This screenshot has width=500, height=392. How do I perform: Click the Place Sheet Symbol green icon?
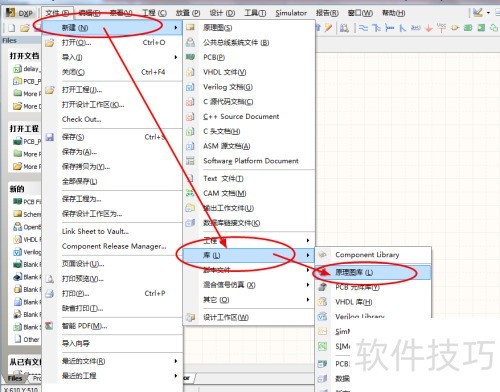[x=468, y=28]
